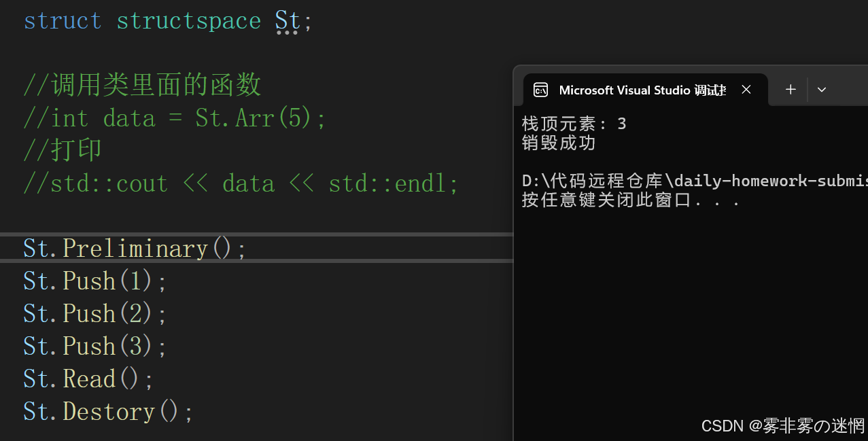Image resolution: width=868 pixels, height=441 pixels.
Task: Click the St.Push(2); code line
Action: (95, 313)
